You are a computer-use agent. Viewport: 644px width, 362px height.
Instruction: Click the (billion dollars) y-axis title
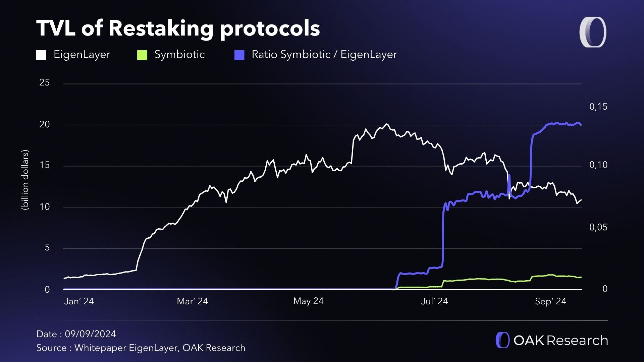(25, 180)
